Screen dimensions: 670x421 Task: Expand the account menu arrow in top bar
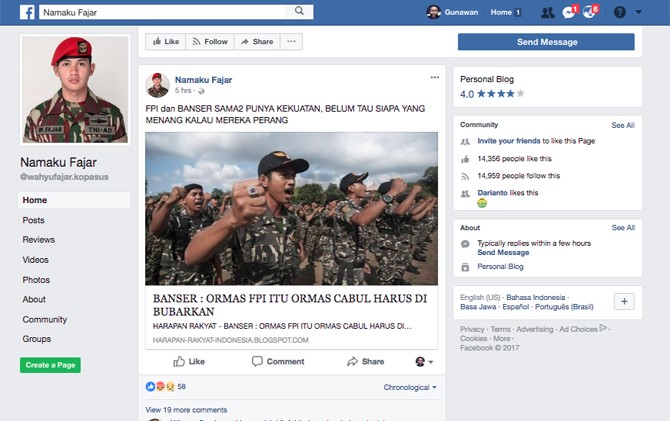(x=638, y=12)
